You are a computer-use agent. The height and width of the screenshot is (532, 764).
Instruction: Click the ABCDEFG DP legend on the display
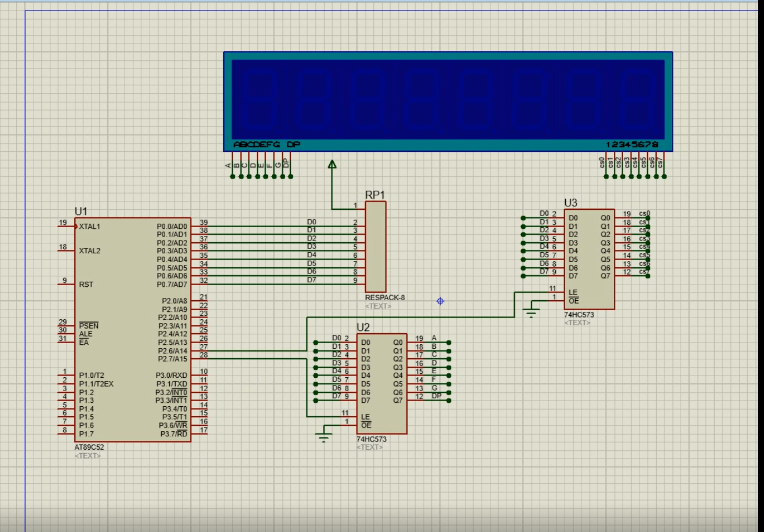(x=267, y=144)
